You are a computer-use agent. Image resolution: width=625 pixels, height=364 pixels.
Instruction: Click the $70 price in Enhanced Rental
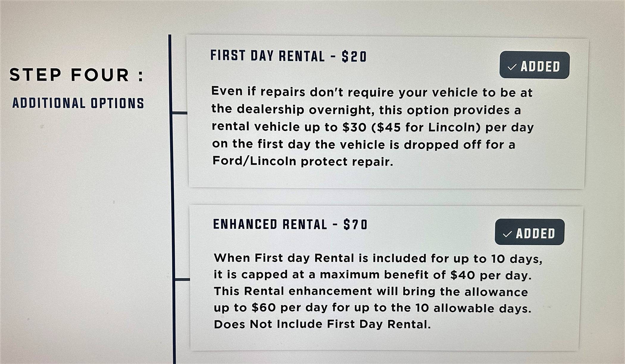355,225
